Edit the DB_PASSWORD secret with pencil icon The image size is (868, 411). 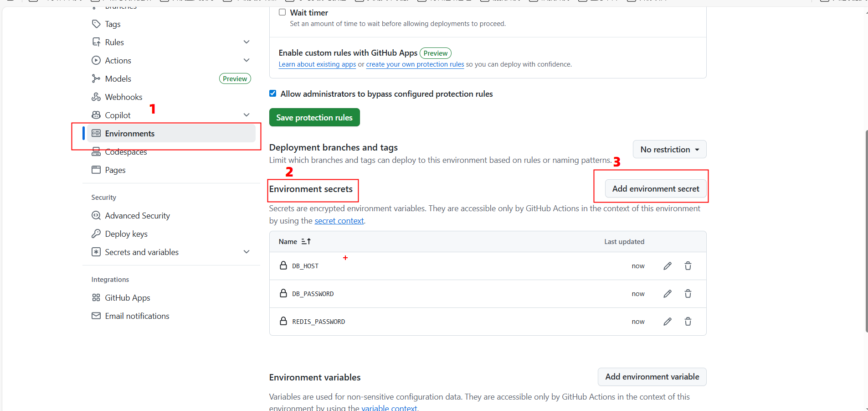[x=667, y=294]
